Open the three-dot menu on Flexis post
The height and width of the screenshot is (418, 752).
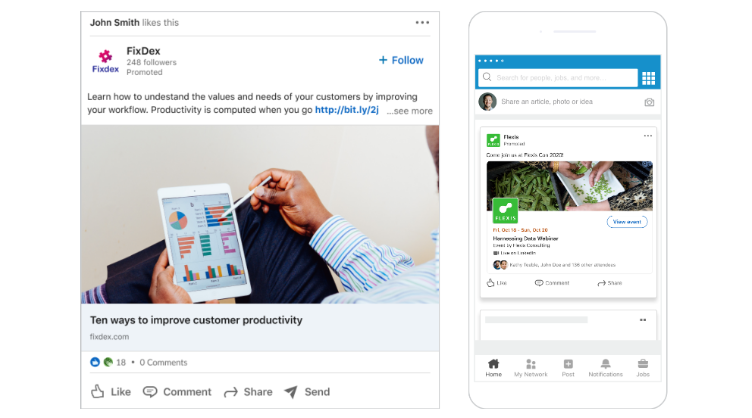coord(648,136)
